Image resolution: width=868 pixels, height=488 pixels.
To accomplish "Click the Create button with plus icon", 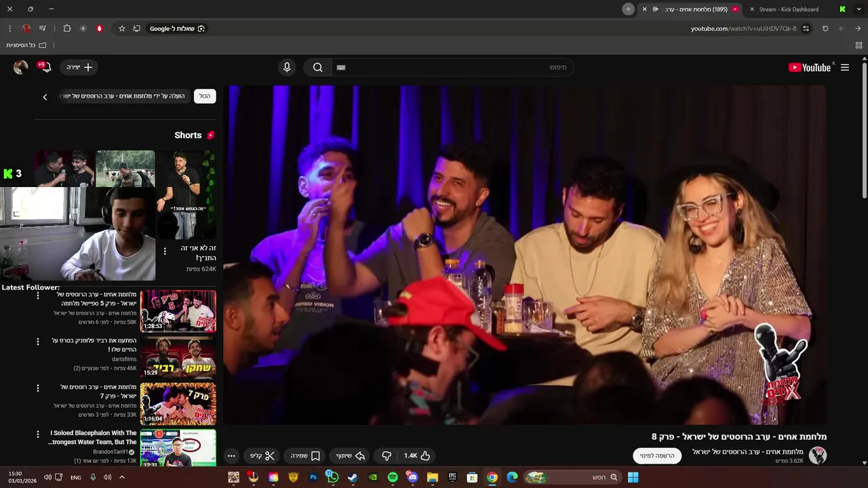I will (79, 67).
